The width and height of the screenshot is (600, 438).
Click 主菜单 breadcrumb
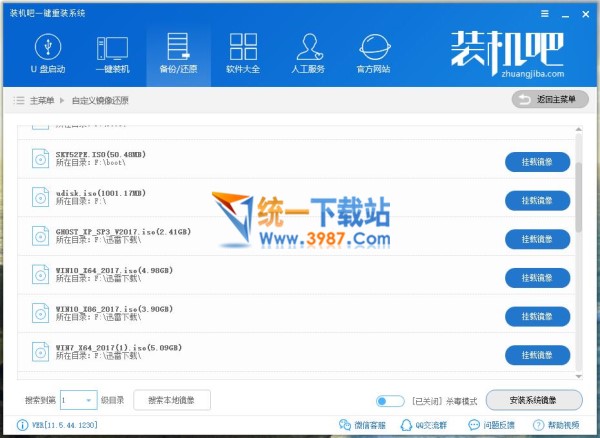[42, 101]
